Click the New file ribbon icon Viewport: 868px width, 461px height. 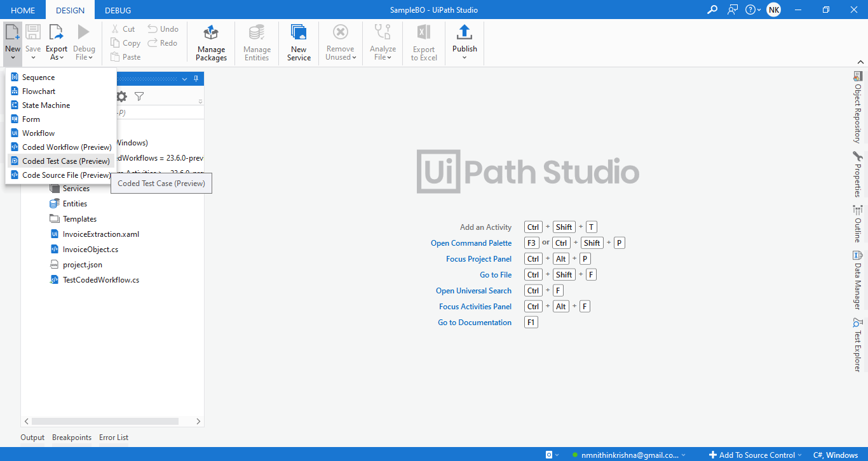[x=13, y=32]
